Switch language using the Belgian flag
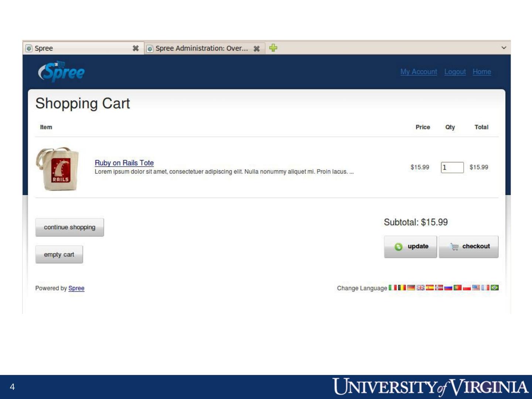Viewport: 532px width, 399px height. point(402,287)
